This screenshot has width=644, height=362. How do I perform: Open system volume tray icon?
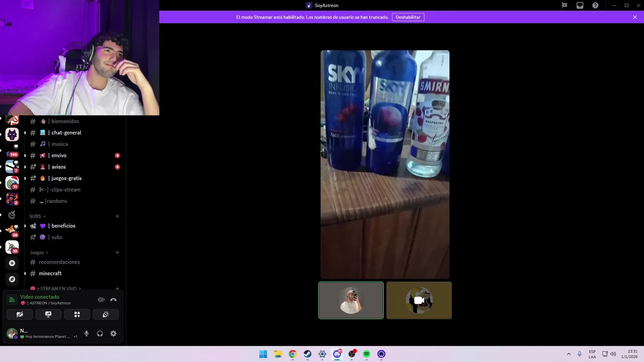pyautogui.click(x=613, y=354)
